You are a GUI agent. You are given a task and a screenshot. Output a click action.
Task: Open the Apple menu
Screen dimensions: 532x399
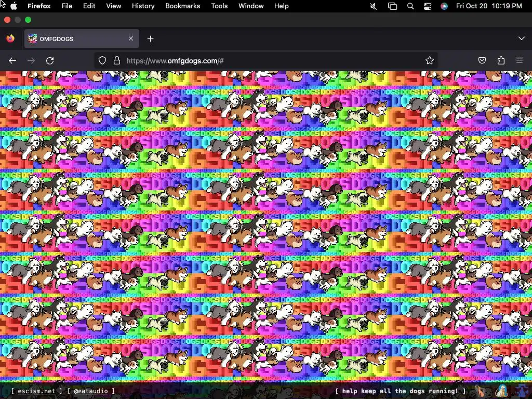[14, 6]
